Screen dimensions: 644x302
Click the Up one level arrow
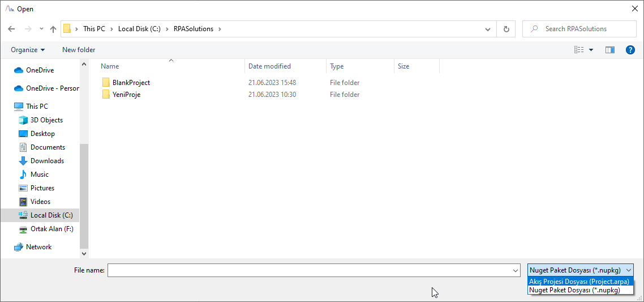tap(53, 29)
